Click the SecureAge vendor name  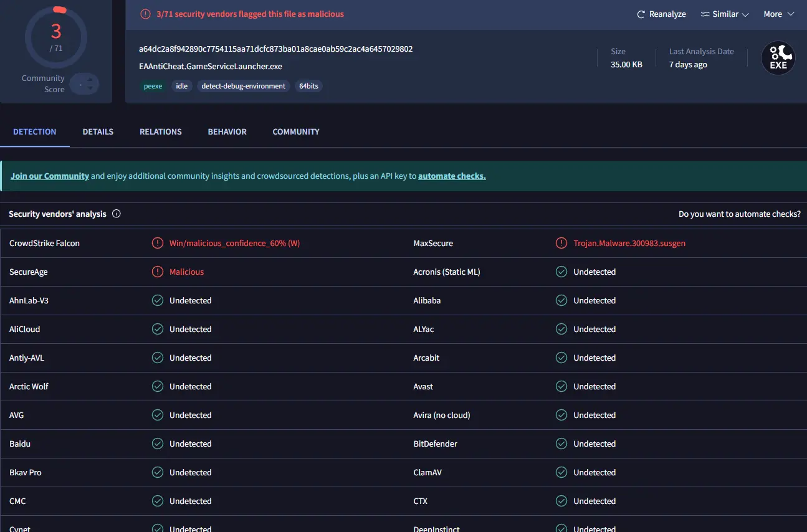tap(28, 272)
